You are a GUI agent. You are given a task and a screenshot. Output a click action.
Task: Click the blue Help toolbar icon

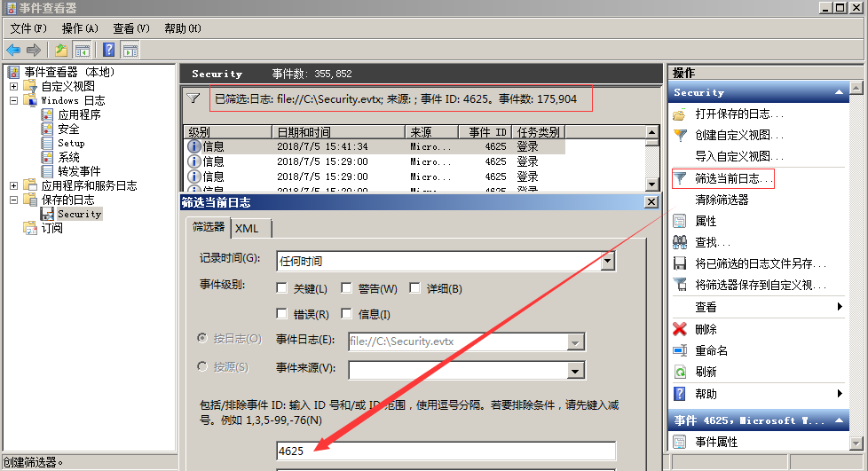108,50
